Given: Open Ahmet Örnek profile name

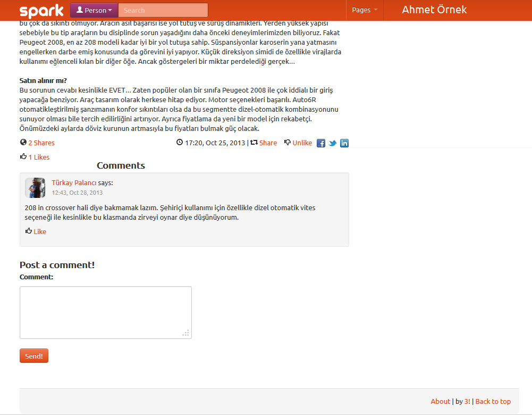Looking at the screenshot, I should click(434, 10).
